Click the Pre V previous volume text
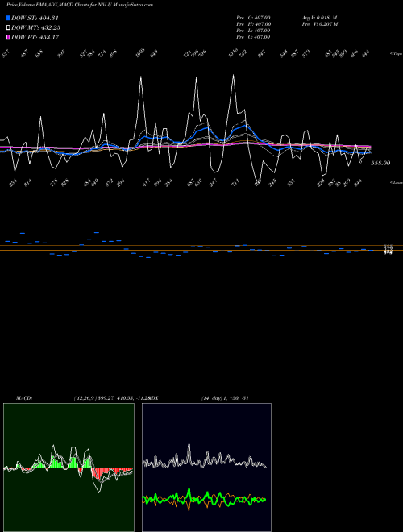Screen dimensions: 403x532 [x=320, y=24]
